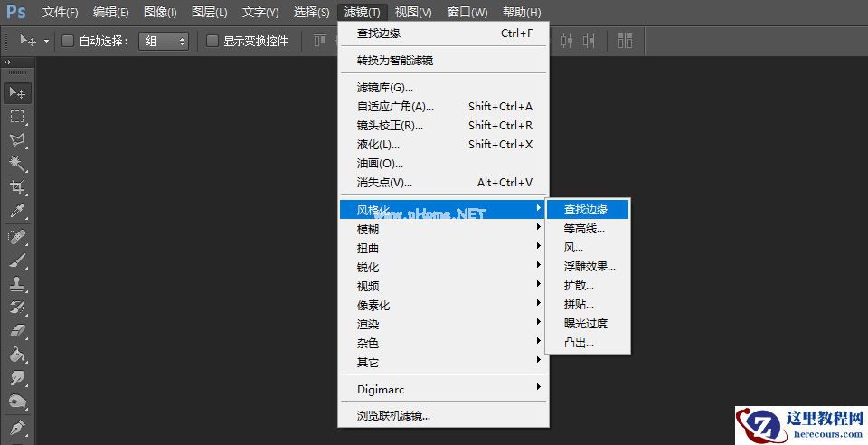Select the Eyedropper tool
This screenshot has width=868, height=445.
[17, 211]
